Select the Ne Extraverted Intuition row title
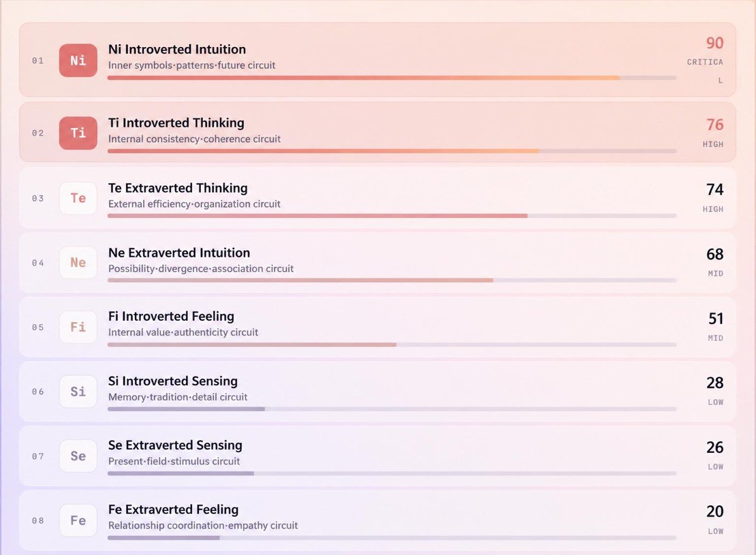This screenshot has width=756, height=555. (179, 253)
